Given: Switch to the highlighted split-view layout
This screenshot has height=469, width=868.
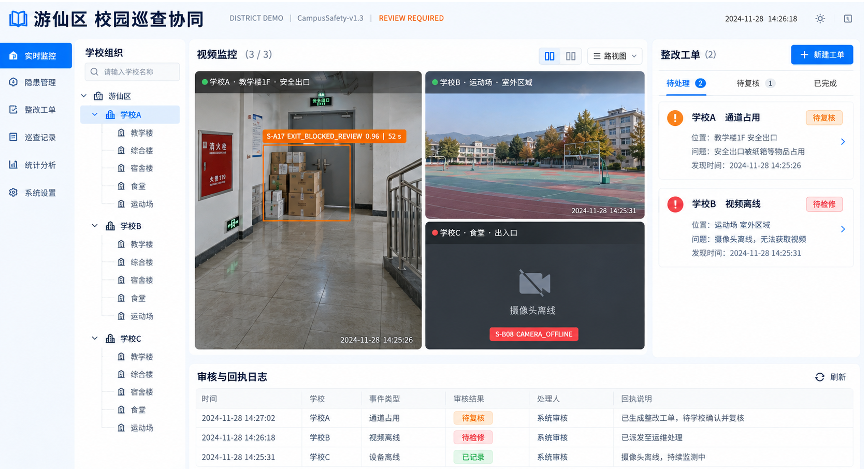Looking at the screenshot, I should coord(549,56).
